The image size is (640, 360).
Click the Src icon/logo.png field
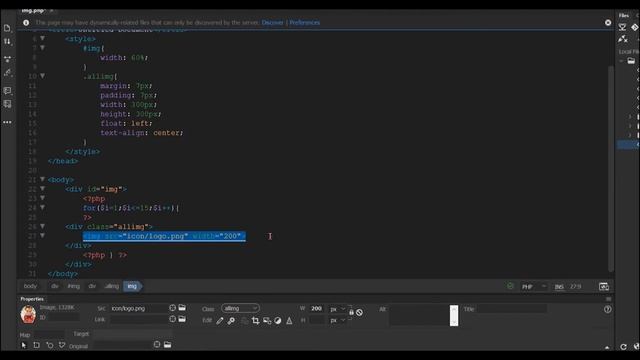point(139,308)
